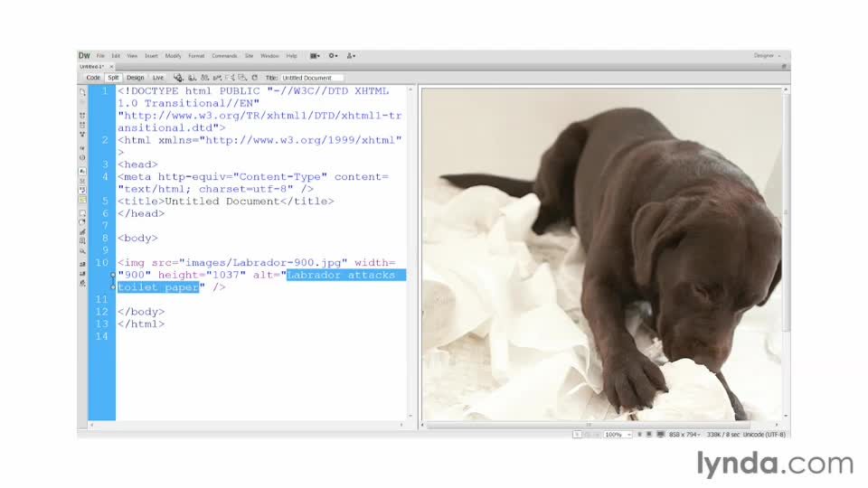This screenshot has height=488, width=868.
Task: Click the Format Source Code icon
Action: click(x=82, y=283)
